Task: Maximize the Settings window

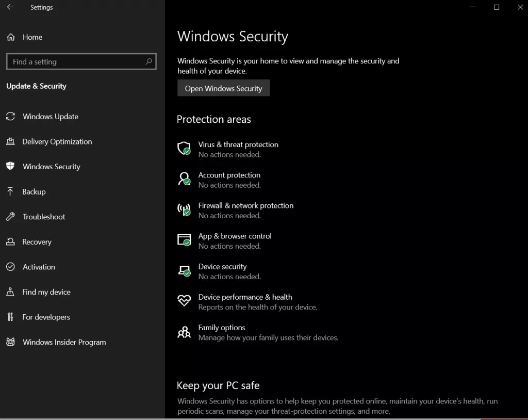Action: pos(497,7)
